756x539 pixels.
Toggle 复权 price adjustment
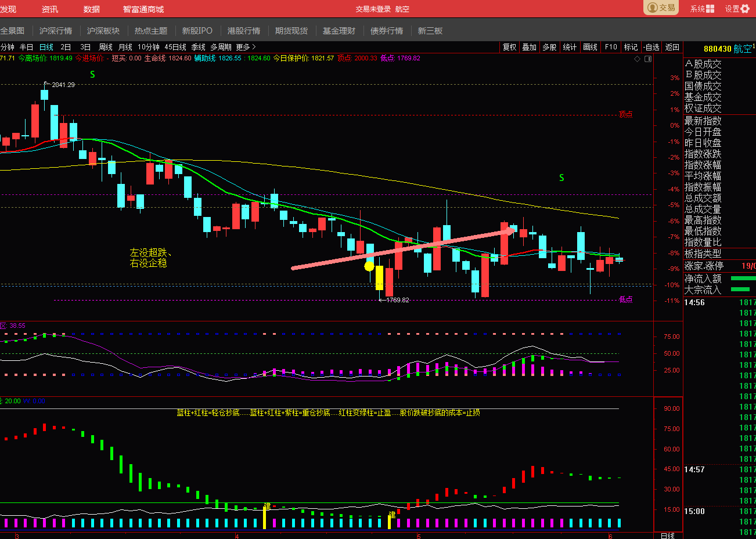click(510, 47)
